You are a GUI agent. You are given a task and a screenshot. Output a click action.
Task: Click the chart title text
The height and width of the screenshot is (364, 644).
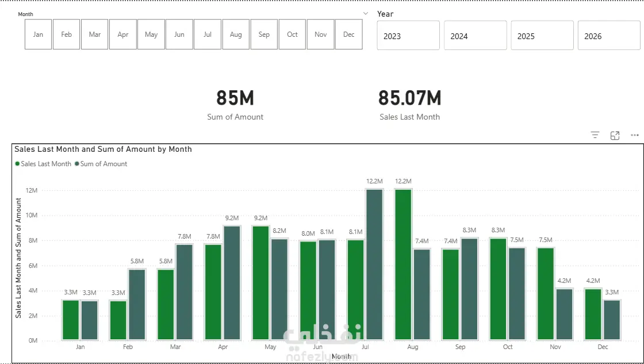pos(103,149)
